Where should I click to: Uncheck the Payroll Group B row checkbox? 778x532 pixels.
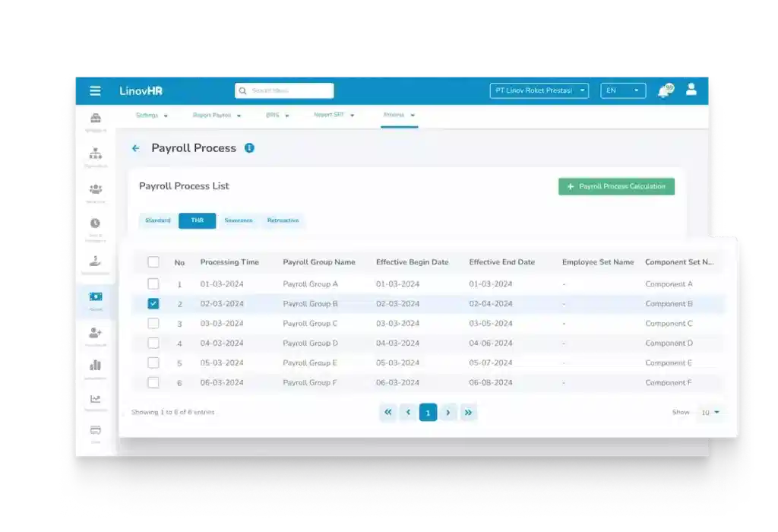point(153,303)
